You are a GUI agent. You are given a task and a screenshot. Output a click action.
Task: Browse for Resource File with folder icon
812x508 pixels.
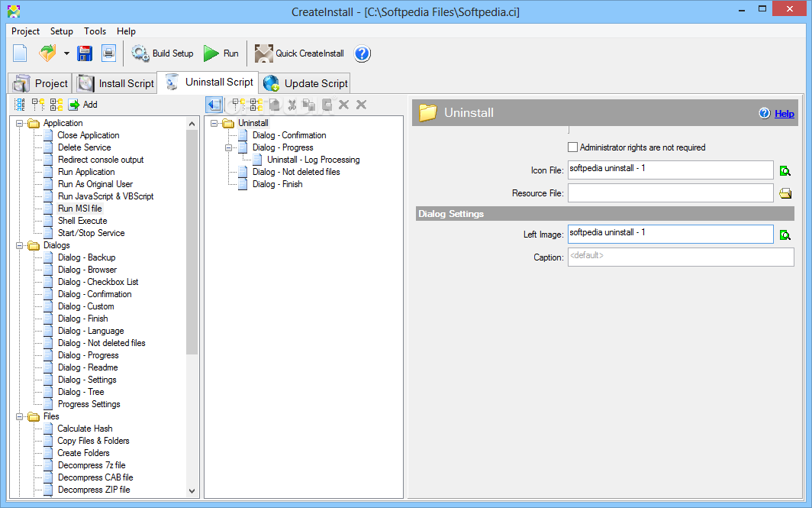(x=785, y=193)
